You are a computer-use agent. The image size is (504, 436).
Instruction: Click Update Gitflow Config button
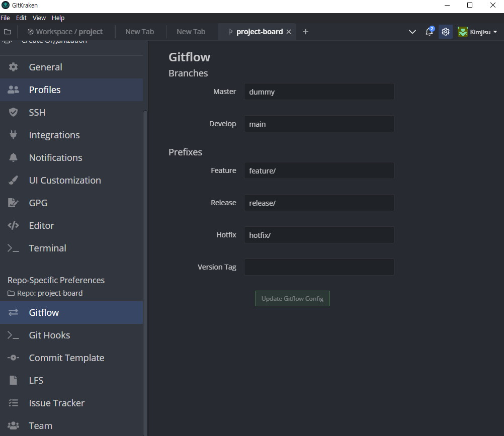292,299
